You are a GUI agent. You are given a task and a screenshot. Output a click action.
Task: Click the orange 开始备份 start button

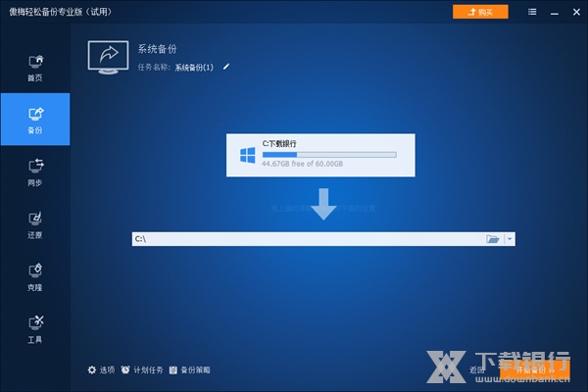(x=535, y=369)
